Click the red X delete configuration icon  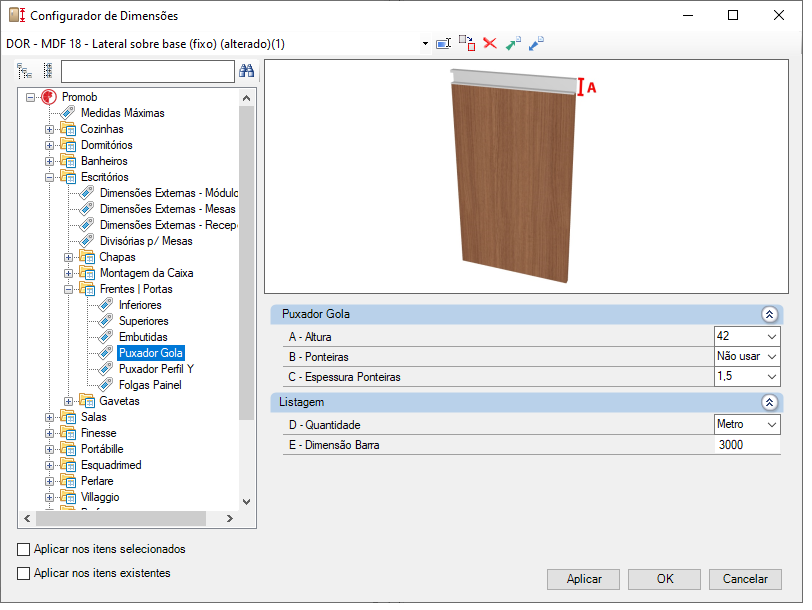(490, 43)
